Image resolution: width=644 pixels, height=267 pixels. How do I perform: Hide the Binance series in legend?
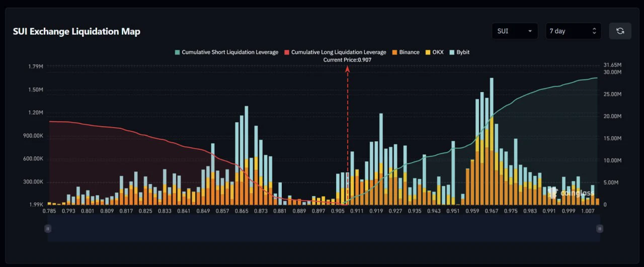click(406, 52)
